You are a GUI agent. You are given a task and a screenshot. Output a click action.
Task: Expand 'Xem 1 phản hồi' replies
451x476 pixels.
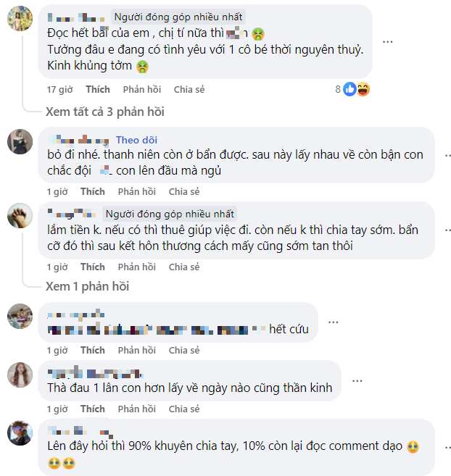(87, 286)
